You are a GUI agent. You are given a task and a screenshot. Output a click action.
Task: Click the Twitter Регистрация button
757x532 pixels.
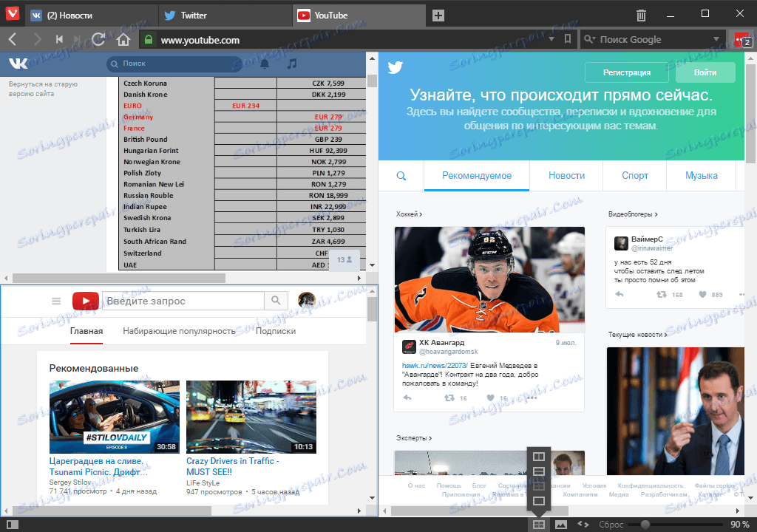coord(627,72)
